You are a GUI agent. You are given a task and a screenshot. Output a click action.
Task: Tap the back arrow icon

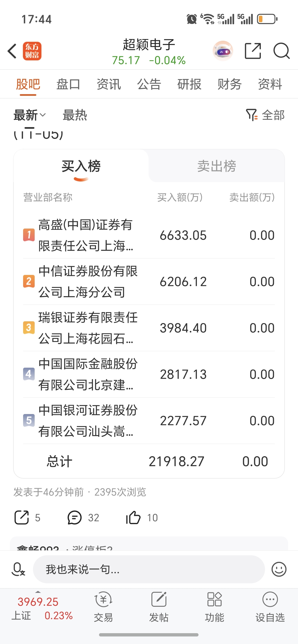coord(12,51)
